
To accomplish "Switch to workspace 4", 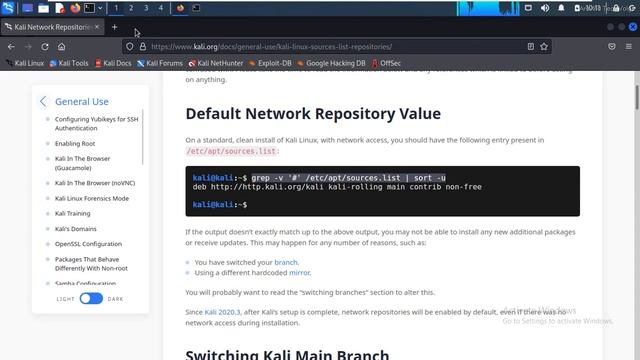I will coord(161,8).
